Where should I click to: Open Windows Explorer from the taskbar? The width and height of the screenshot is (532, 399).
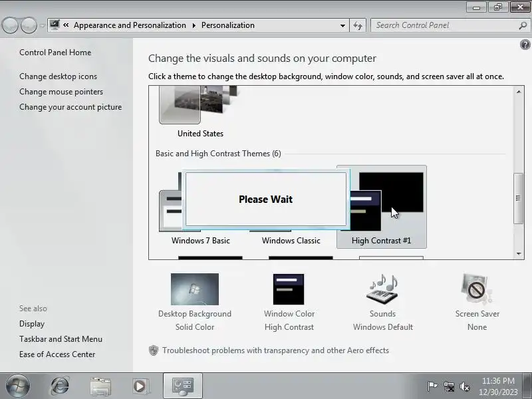click(100, 386)
